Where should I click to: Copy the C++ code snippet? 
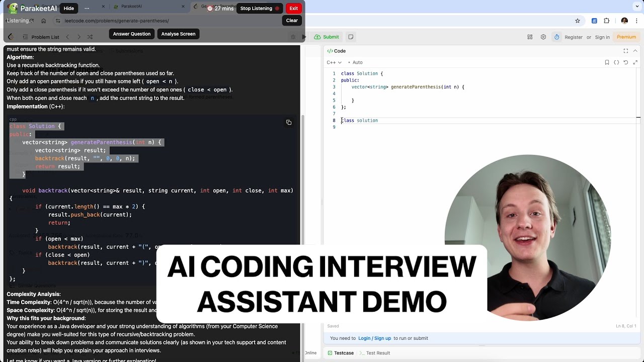click(289, 122)
